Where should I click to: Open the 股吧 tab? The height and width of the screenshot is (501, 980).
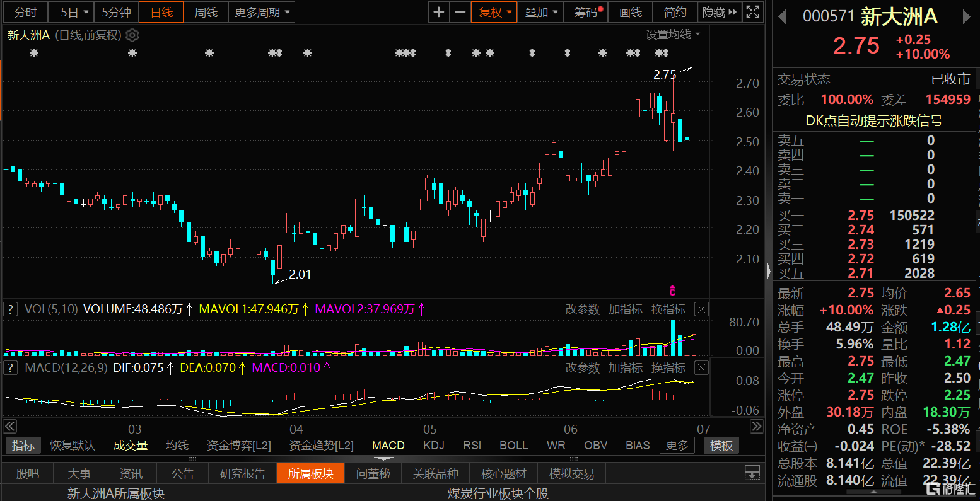pyautogui.click(x=27, y=473)
